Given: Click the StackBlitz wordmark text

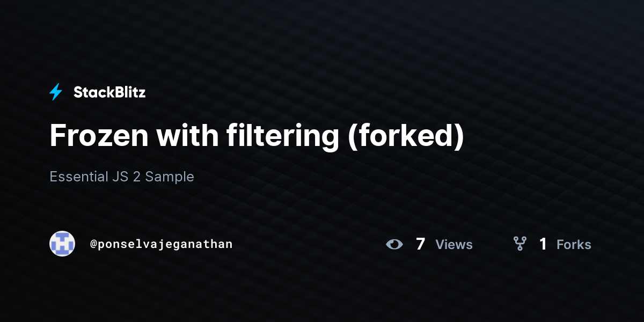Looking at the screenshot, I should click(109, 92).
